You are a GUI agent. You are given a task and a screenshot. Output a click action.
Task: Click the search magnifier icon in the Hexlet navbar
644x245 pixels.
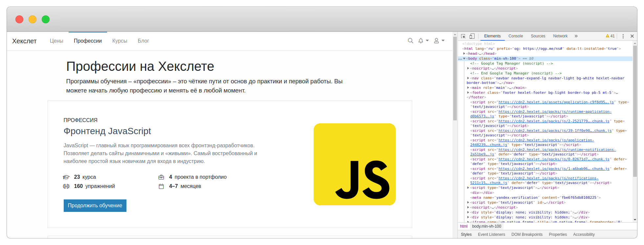pyautogui.click(x=411, y=41)
